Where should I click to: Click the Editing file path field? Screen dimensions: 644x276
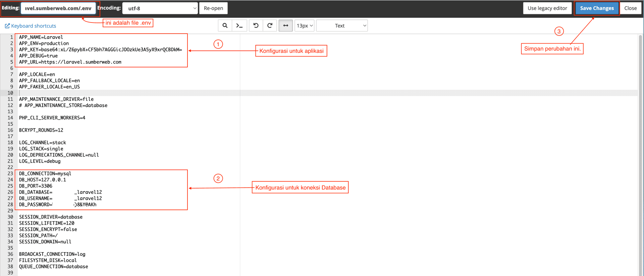[x=58, y=8]
